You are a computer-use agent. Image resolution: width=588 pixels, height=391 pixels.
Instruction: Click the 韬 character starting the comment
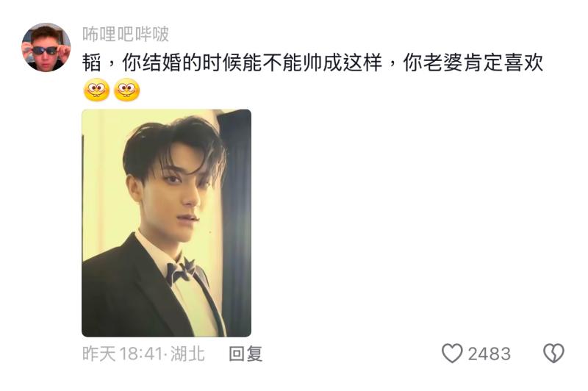pos(92,62)
